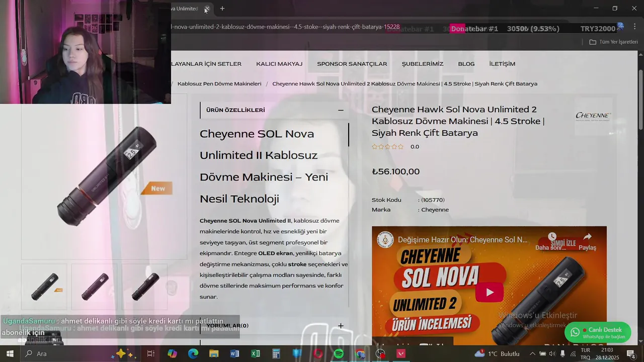Switch to Chrome on taskbar
Image resolution: width=644 pixels, height=362 pixels.
pyautogui.click(x=360, y=353)
